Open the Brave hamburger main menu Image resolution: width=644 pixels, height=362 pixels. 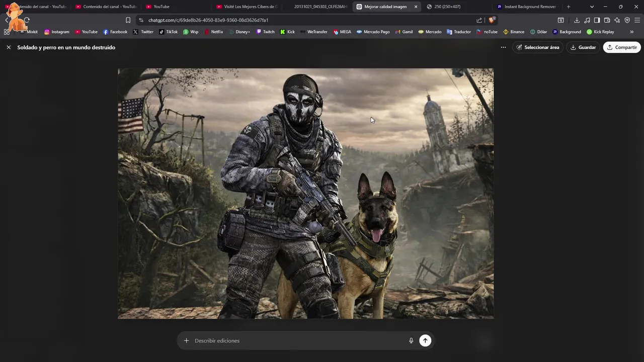pos(637,20)
